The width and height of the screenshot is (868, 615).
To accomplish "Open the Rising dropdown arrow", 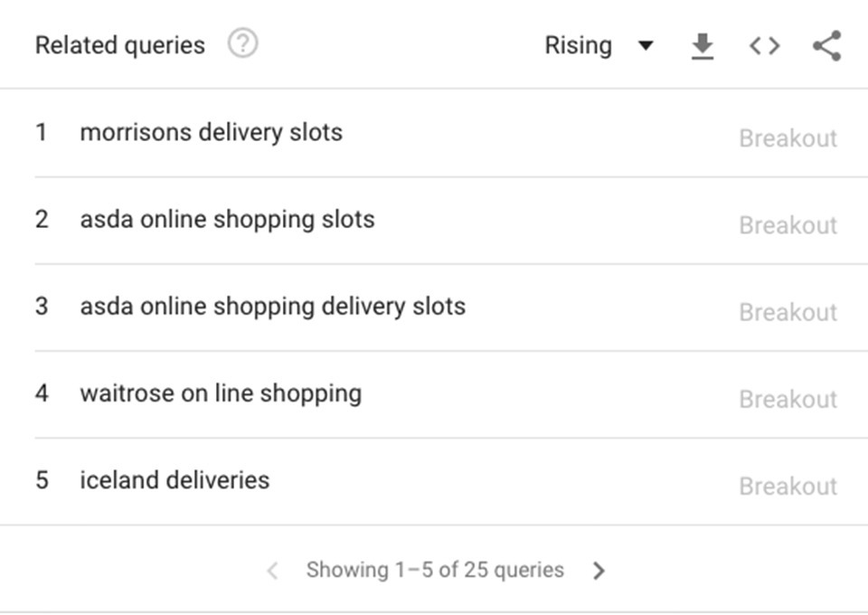I will point(646,45).
